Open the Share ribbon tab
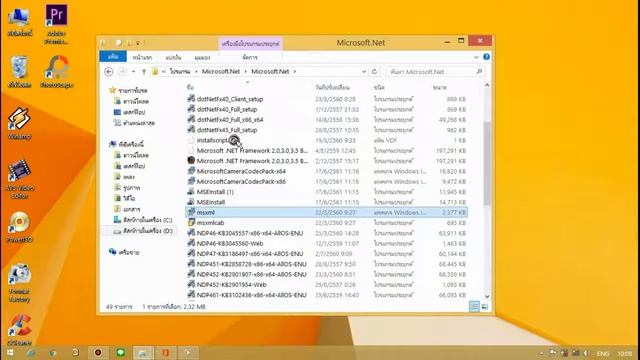The width and height of the screenshot is (640, 360). coord(173,58)
